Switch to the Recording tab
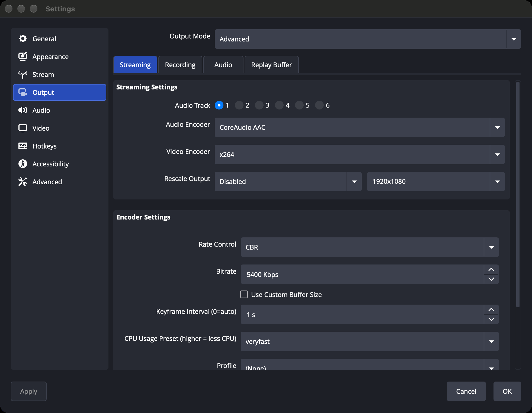The height and width of the screenshot is (413, 532). [180, 65]
